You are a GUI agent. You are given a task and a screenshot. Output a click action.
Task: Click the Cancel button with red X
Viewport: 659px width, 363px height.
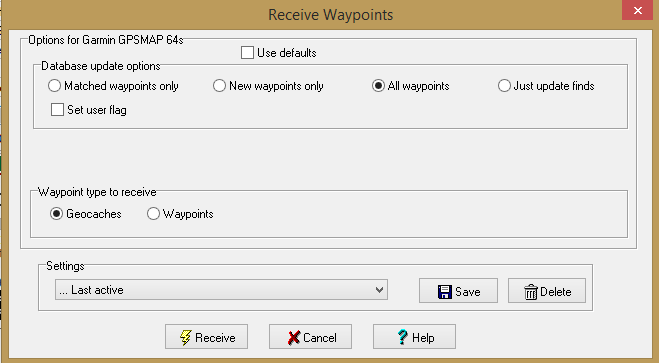click(x=310, y=337)
